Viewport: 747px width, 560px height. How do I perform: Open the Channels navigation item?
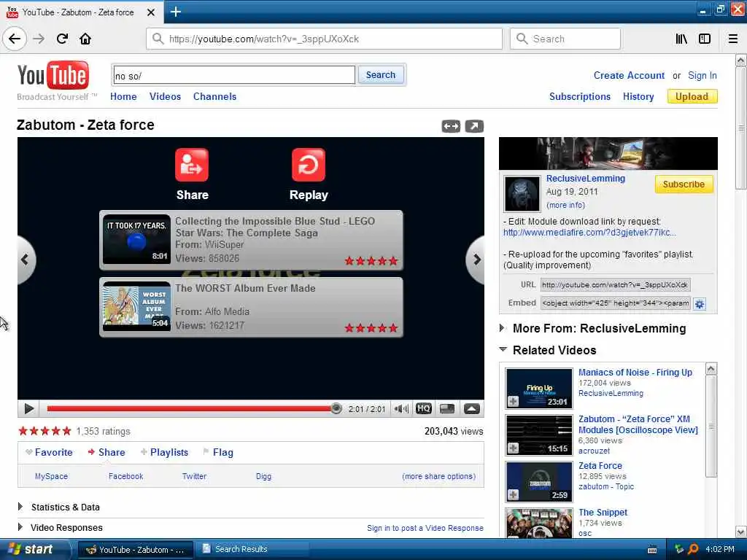click(214, 97)
